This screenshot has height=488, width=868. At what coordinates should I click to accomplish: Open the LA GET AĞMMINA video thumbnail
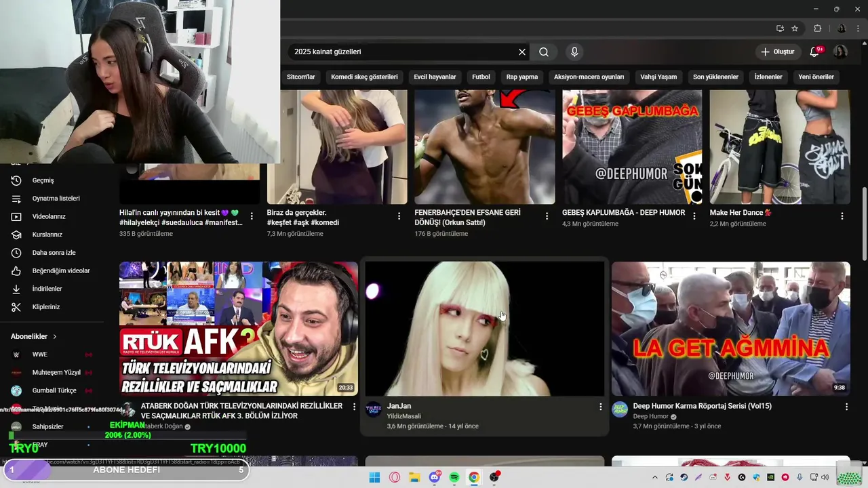point(731,329)
